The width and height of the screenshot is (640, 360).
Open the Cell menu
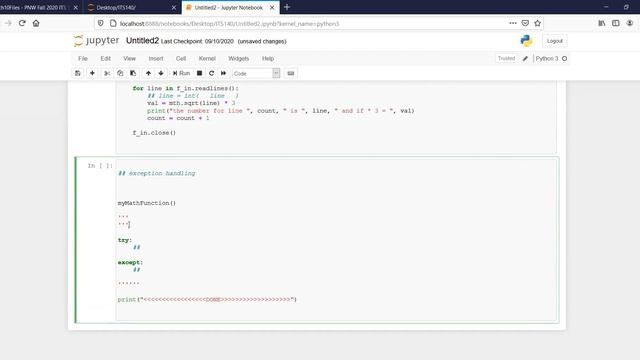coord(181,58)
